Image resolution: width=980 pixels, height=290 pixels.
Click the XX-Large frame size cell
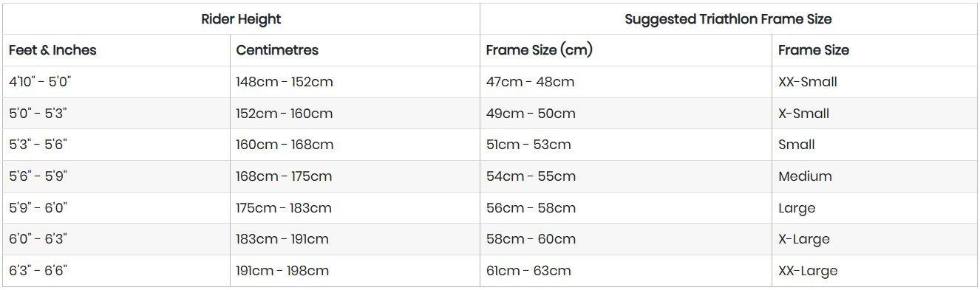875,271
